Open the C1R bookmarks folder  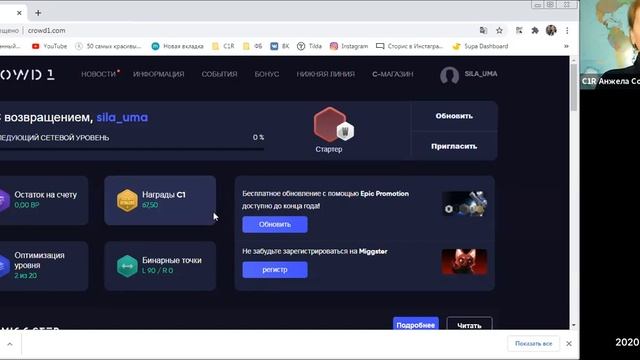[x=223, y=47]
